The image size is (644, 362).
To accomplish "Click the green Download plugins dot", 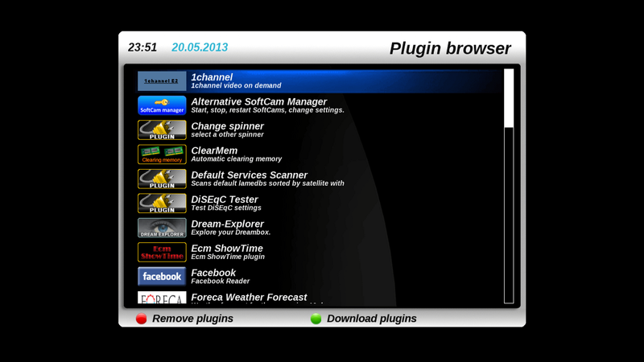I will coord(316,319).
